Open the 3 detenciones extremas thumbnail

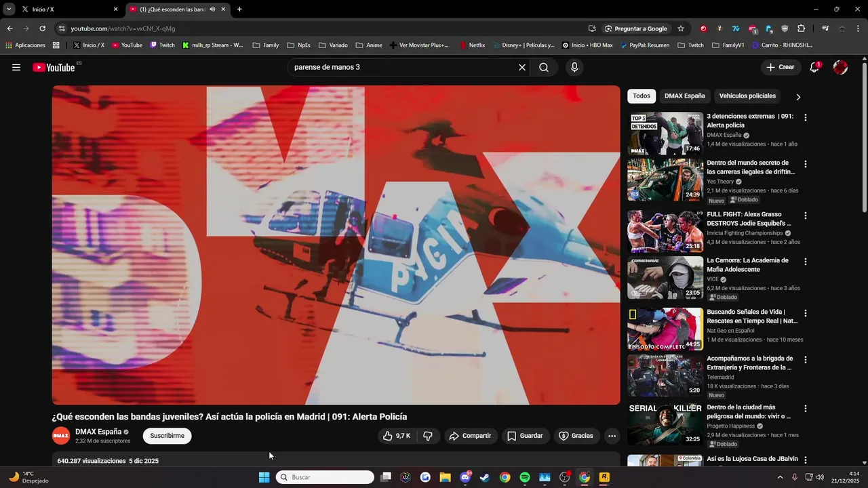[x=665, y=134]
